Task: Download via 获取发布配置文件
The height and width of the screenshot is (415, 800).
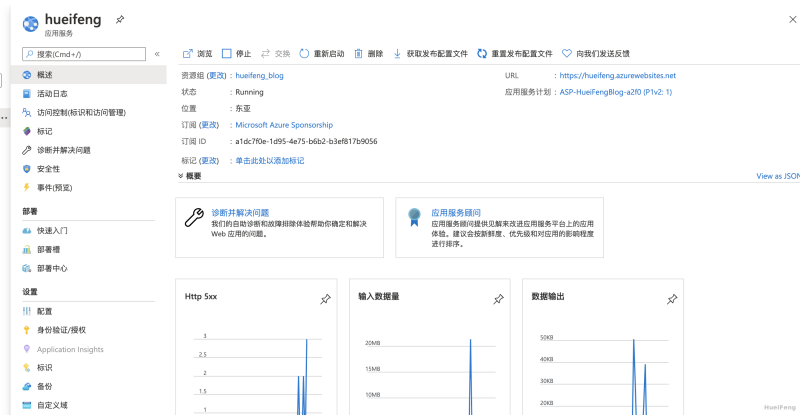Action: coord(430,54)
